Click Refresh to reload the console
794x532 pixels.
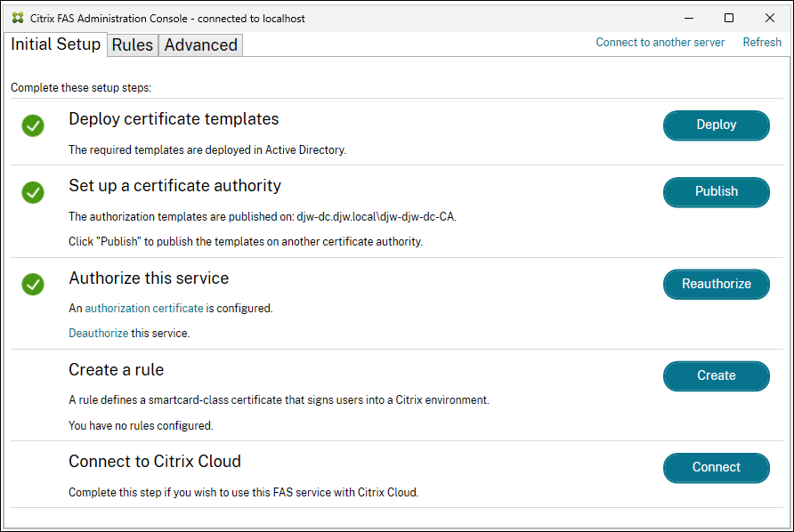(761, 42)
